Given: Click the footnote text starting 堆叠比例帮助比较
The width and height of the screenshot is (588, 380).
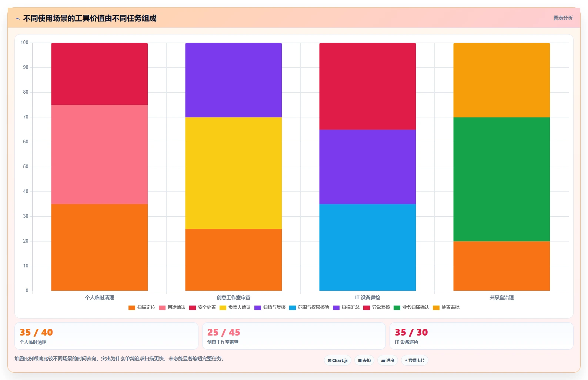Looking at the screenshot, I should pyautogui.click(x=119, y=359).
